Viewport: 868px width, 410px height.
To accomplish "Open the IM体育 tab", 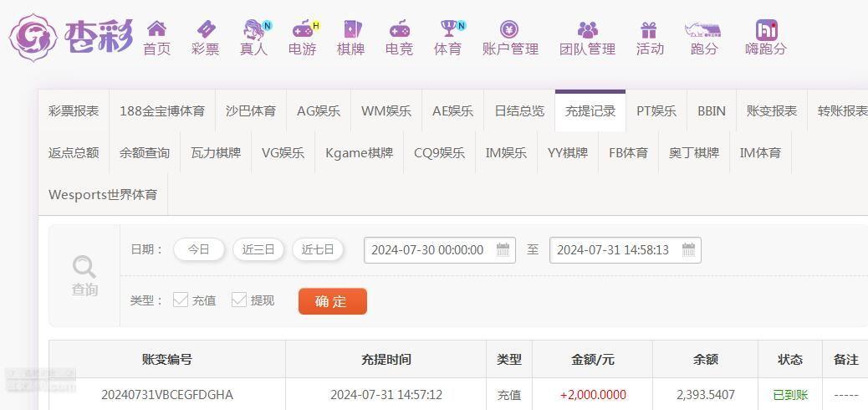I will 761,153.
